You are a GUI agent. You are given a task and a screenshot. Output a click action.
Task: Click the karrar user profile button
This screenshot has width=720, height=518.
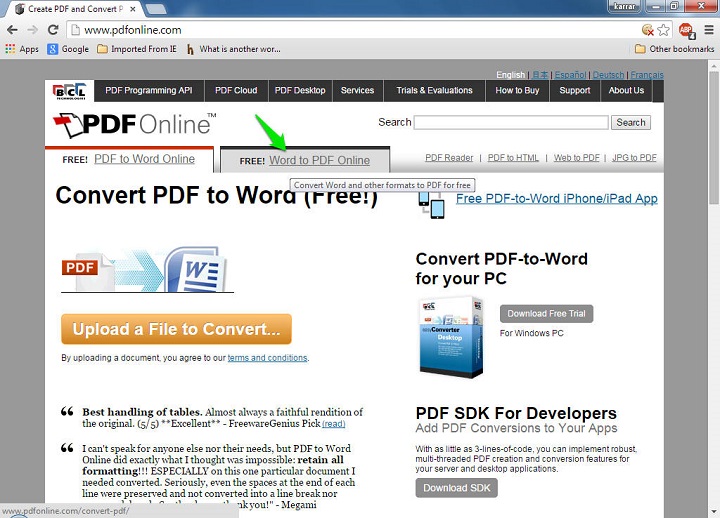[x=624, y=6]
